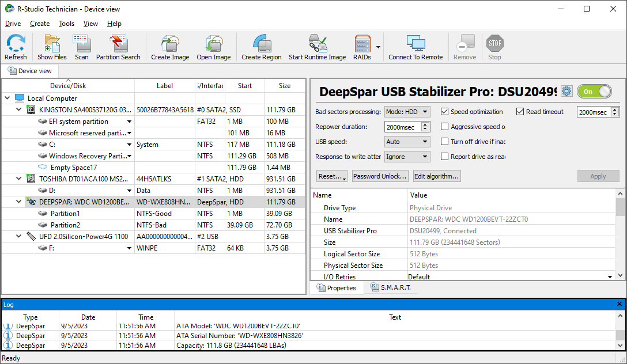The width and height of the screenshot is (627, 364).
Task: Switch to the Properties tab
Action: point(337,287)
